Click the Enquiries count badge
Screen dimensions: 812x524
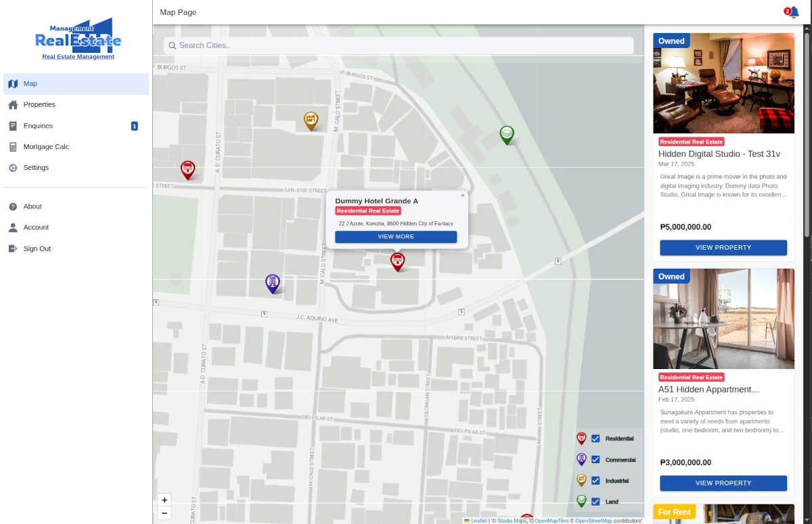[x=135, y=126]
